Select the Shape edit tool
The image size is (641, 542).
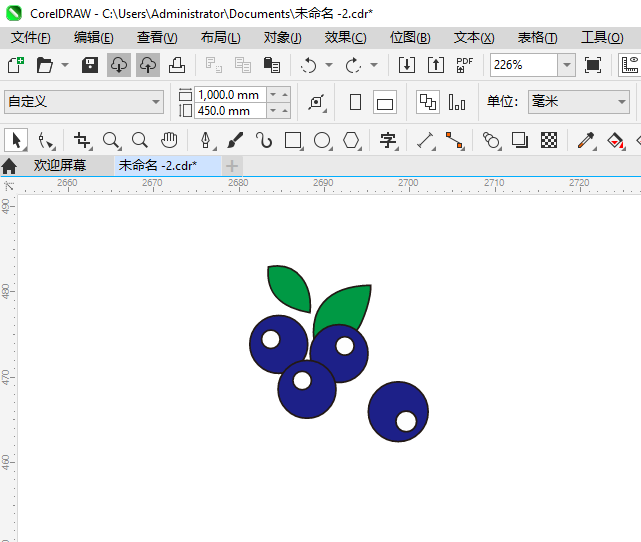coord(46,141)
